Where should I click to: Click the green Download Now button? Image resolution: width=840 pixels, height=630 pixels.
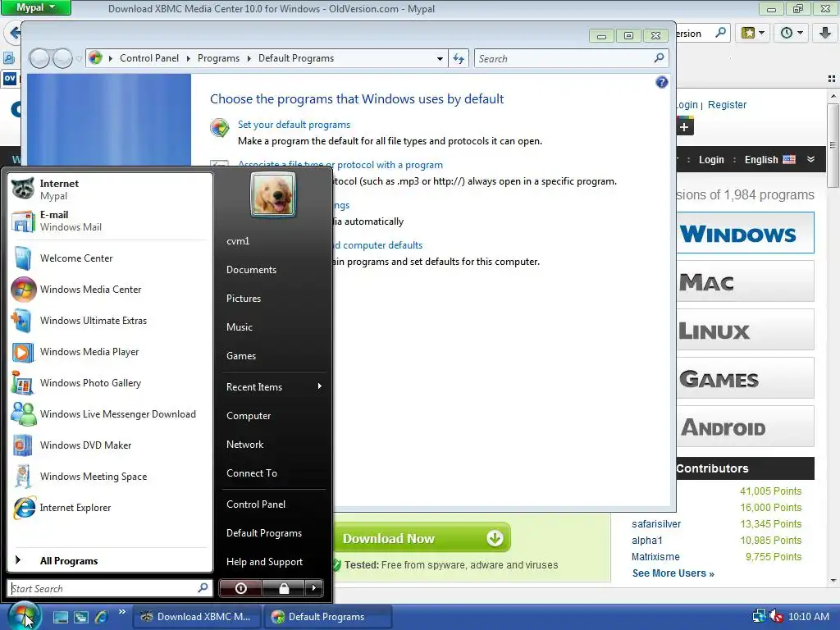[422, 538]
